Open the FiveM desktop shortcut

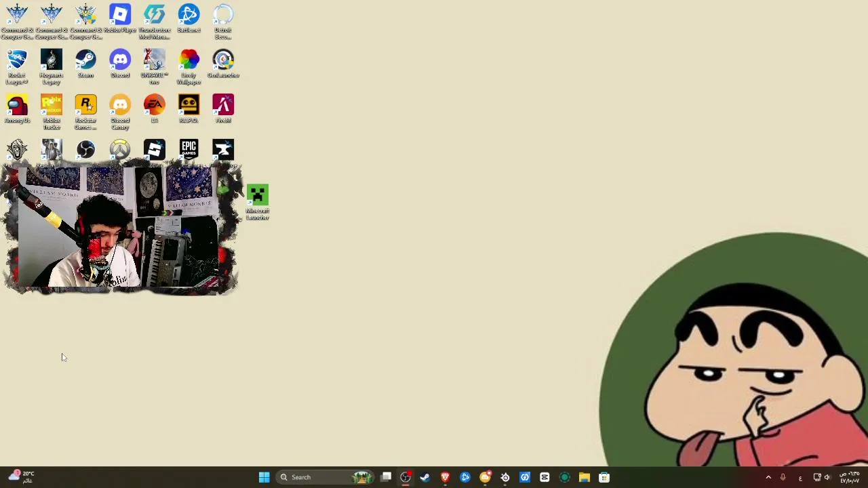tap(223, 109)
